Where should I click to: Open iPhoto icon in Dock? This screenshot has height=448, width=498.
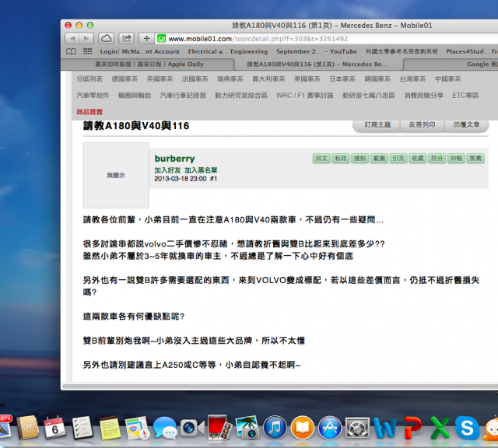click(x=247, y=427)
